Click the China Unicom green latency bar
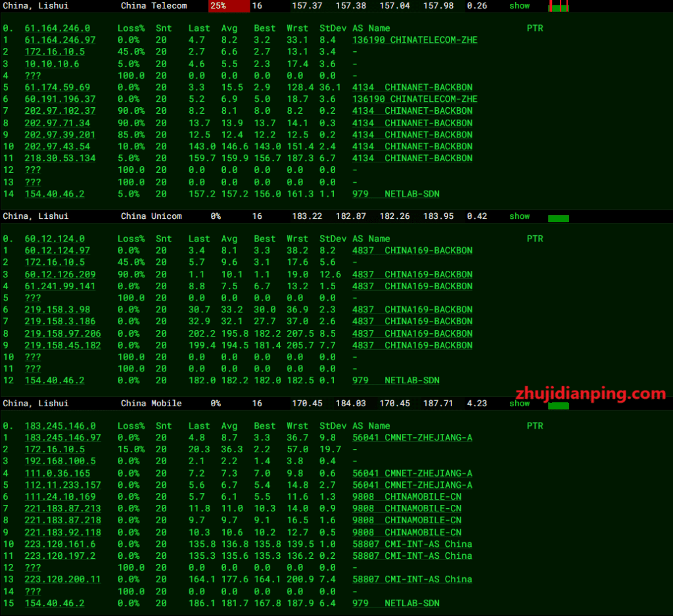Image resolution: width=673 pixels, height=616 pixels. (558, 218)
